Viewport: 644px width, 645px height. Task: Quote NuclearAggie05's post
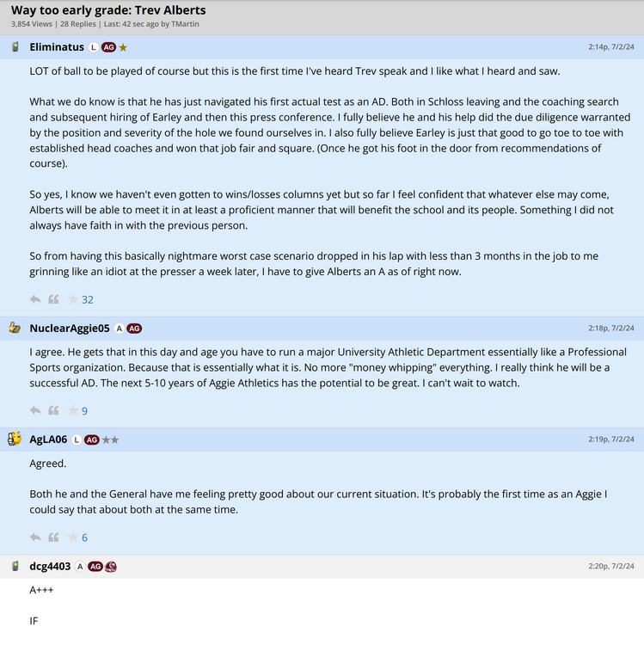click(53, 410)
